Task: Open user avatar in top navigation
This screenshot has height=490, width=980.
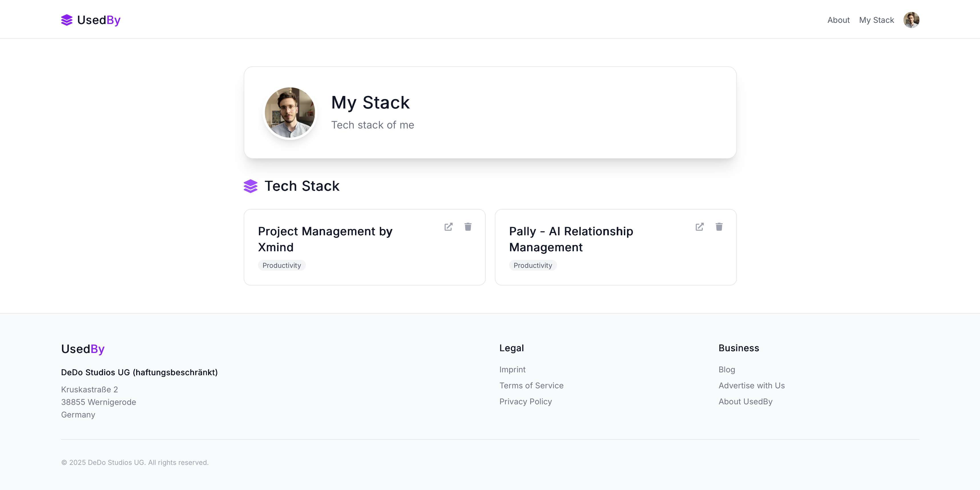Action: (x=911, y=20)
